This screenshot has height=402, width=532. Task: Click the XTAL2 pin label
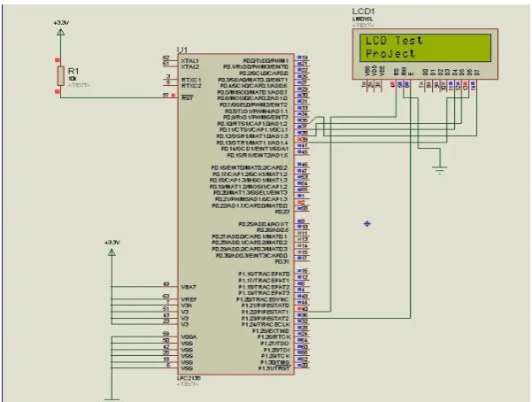(190, 67)
